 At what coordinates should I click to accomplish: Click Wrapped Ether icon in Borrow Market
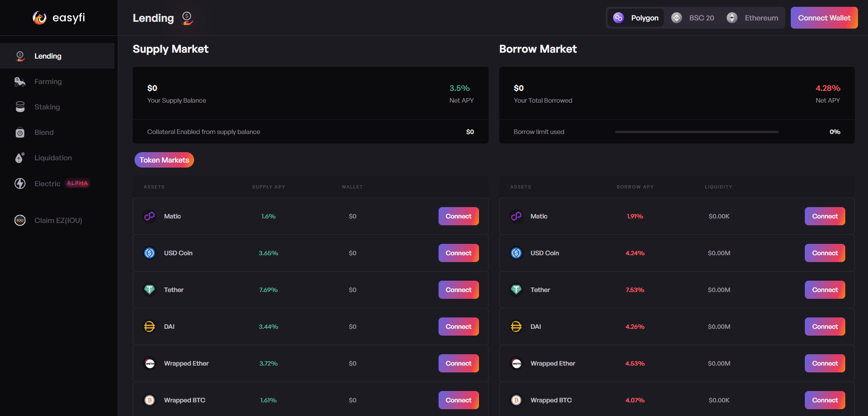pos(516,363)
